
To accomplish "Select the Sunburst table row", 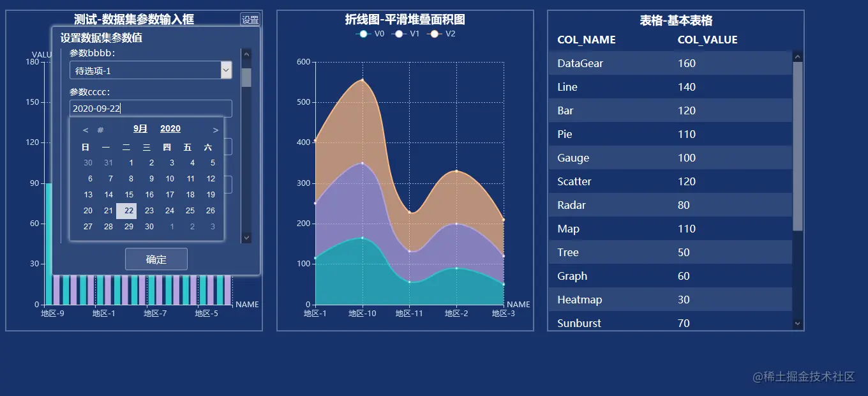I will pyautogui.click(x=670, y=321).
